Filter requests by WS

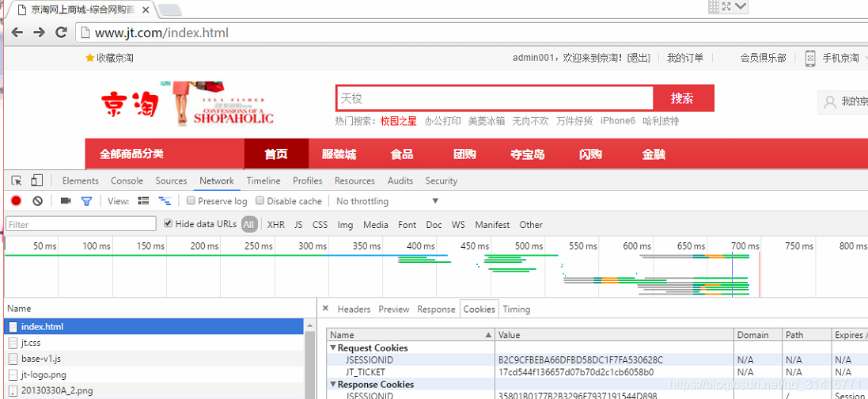(458, 225)
